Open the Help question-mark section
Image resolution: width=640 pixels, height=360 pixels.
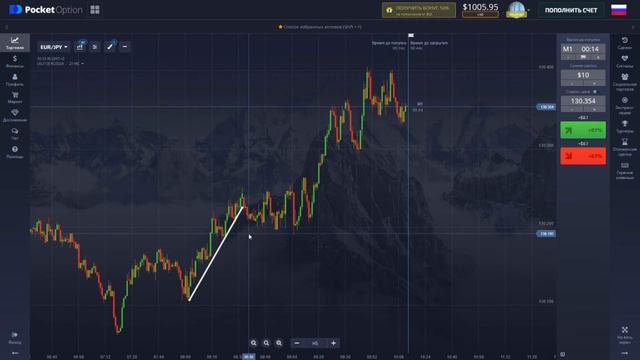click(x=15, y=152)
